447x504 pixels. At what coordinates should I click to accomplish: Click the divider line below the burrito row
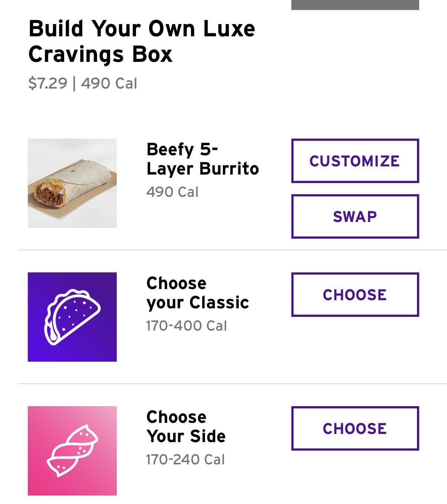coord(232,250)
